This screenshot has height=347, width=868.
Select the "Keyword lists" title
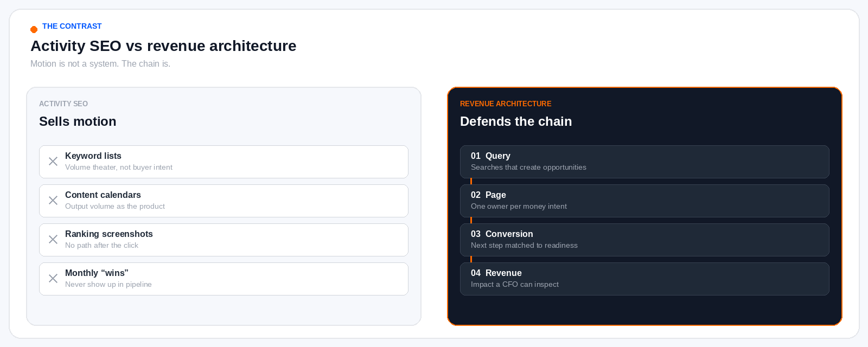[x=93, y=156]
